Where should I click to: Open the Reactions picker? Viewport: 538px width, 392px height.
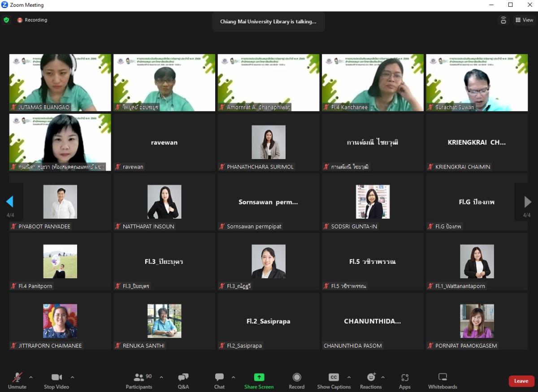pos(371,381)
